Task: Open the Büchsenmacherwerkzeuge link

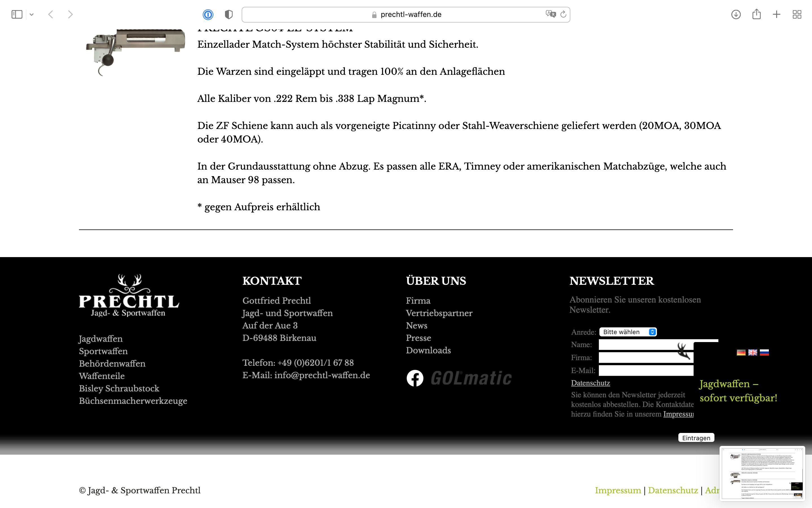Action: [x=133, y=401]
